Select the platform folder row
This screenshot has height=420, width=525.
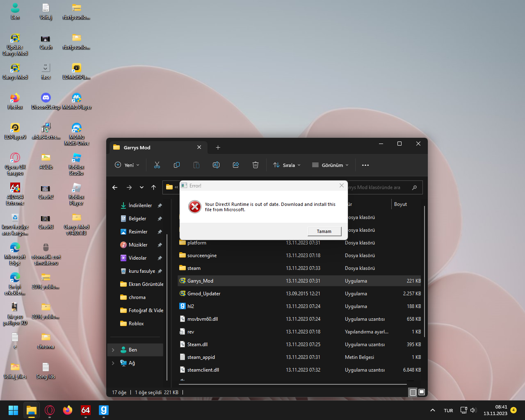coord(299,243)
